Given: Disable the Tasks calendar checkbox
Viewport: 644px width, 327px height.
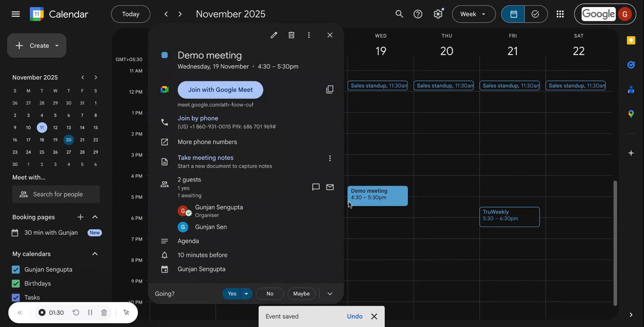Looking at the screenshot, I should click(15, 297).
